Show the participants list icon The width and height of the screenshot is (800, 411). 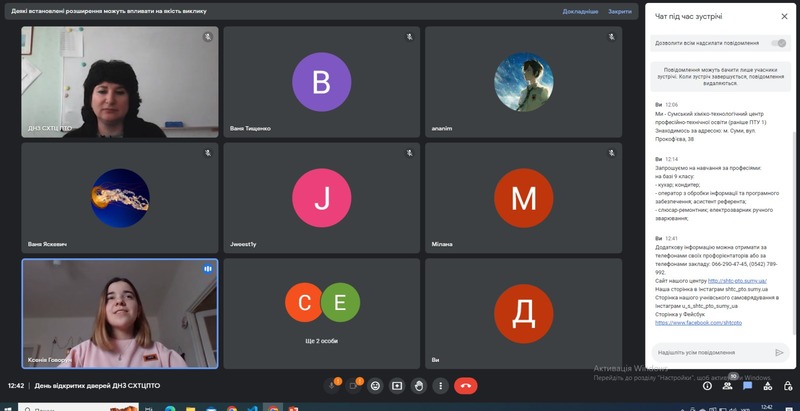tap(728, 386)
